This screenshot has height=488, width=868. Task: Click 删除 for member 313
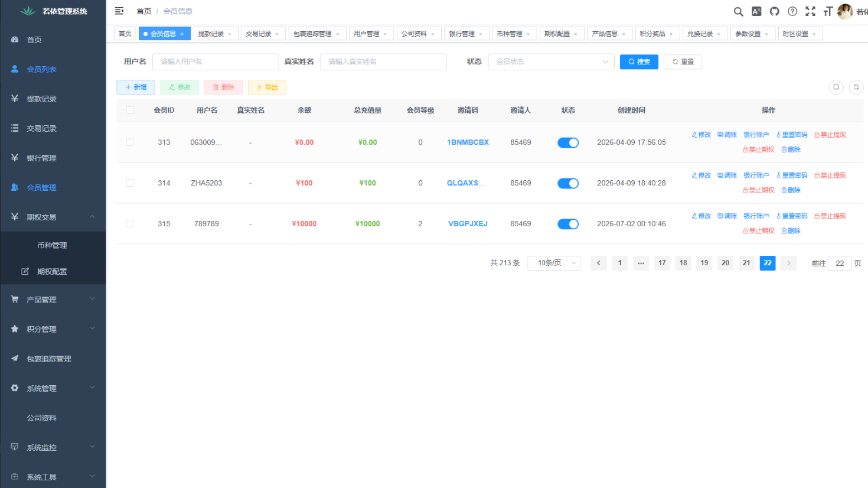[x=791, y=149]
